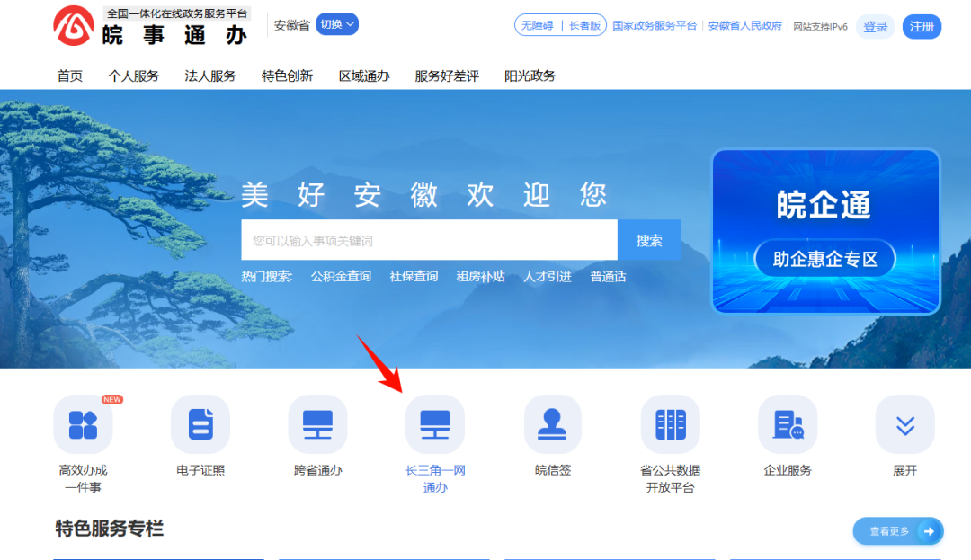Open the 企业服务 icon
Viewport: 971px width, 560px height.
point(788,424)
